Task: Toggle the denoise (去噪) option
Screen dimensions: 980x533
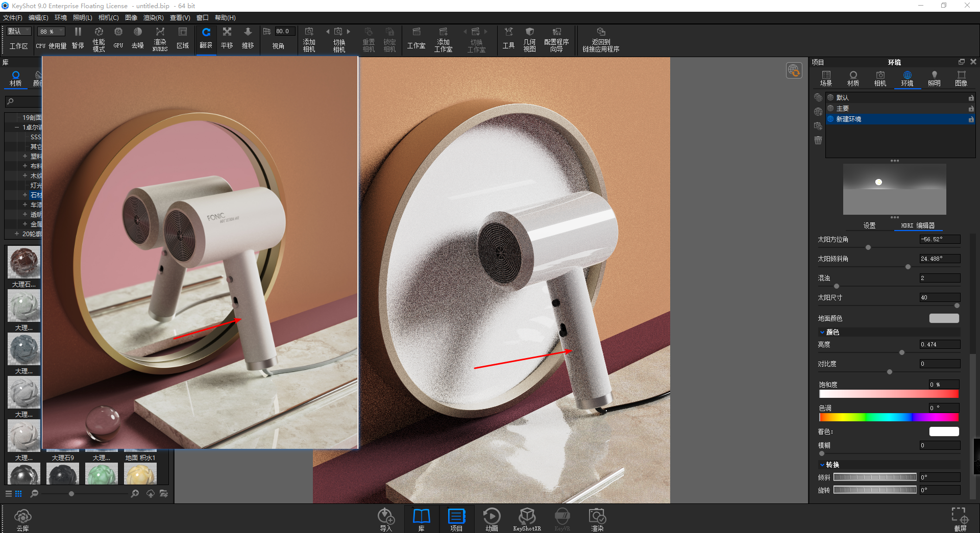Action: (138, 38)
